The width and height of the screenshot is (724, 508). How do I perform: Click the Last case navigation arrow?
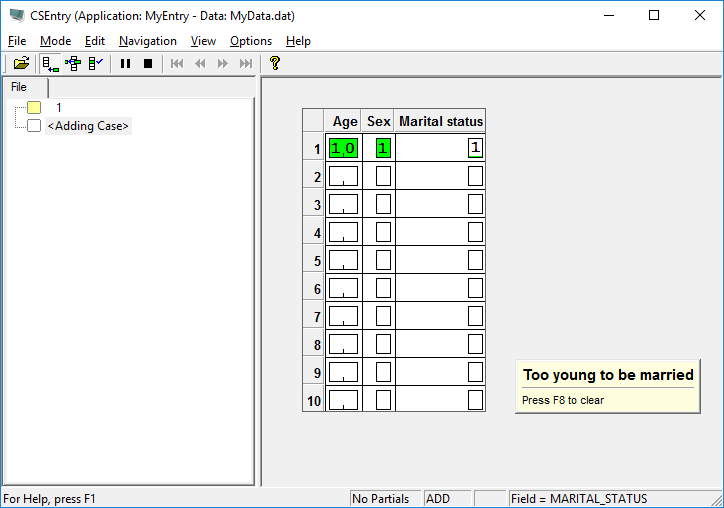click(x=245, y=63)
